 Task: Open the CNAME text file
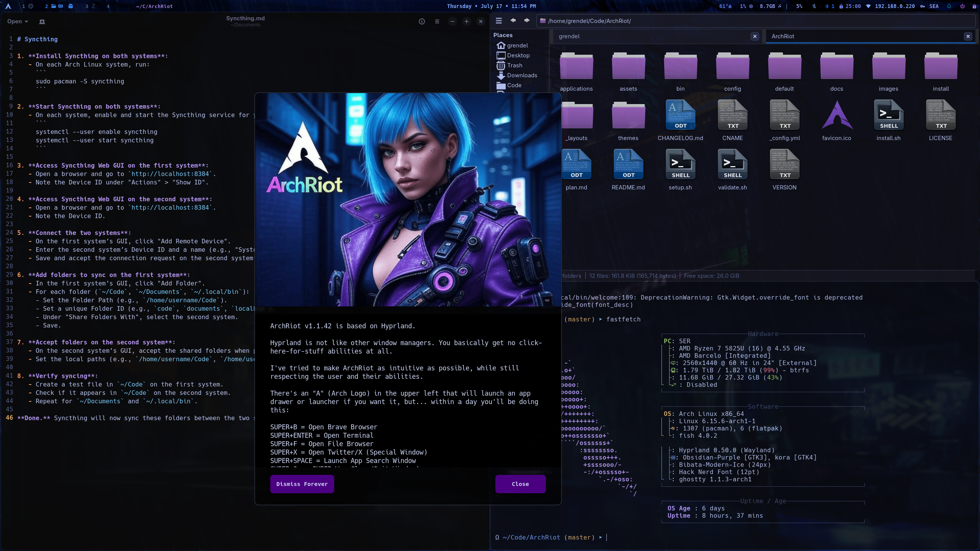(x=732, y=120)
